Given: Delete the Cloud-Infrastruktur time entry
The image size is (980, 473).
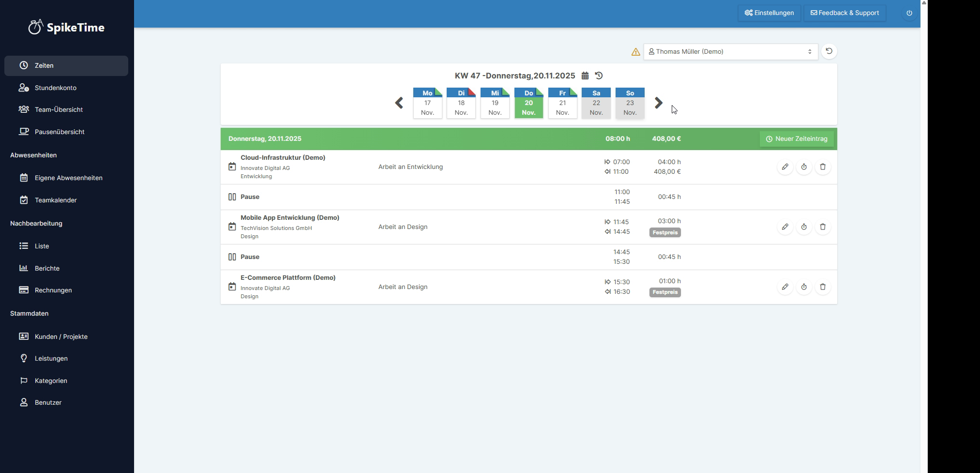Looking at the screenshot, I should [823, 167].
